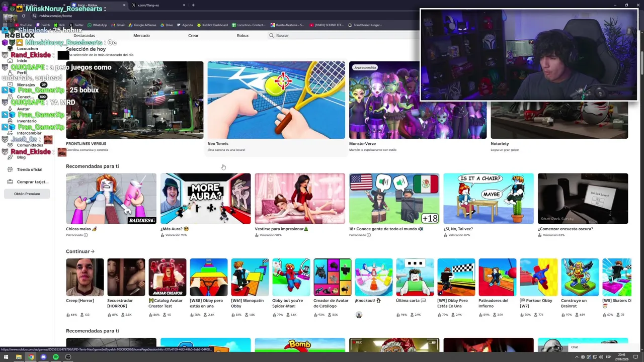The height and width of the screenshot is (362, 644).
Task: Open Inventario from sidebar
Action: pyautogui.click(x=27, y=121)
